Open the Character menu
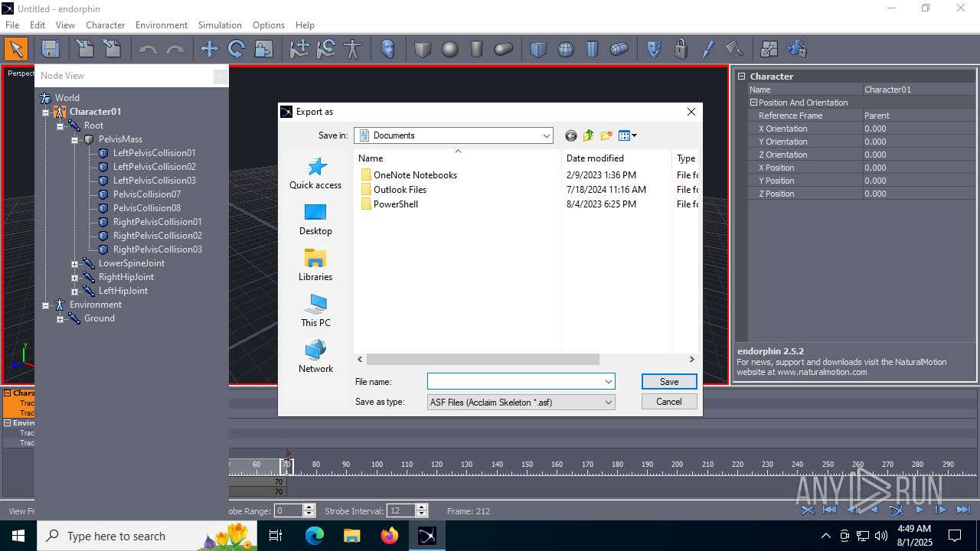This screenshot has height=551, width=980. tap(105, 24)
